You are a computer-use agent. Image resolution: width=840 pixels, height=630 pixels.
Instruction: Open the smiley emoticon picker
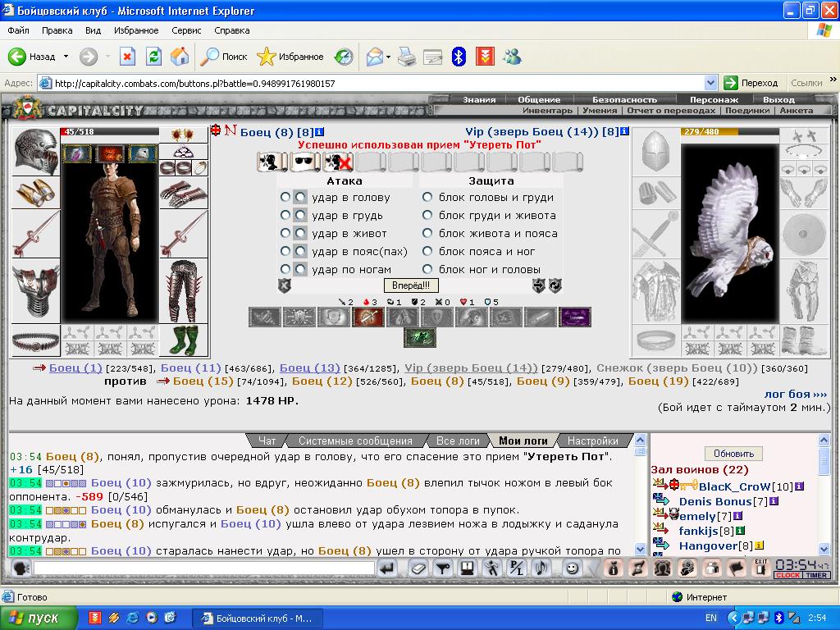tap(572, 568)
